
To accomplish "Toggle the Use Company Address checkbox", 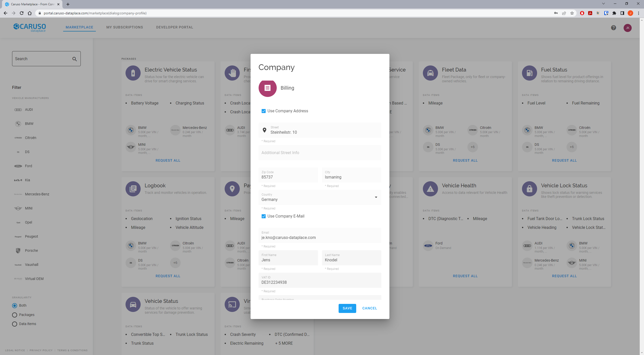I will 263,111.
